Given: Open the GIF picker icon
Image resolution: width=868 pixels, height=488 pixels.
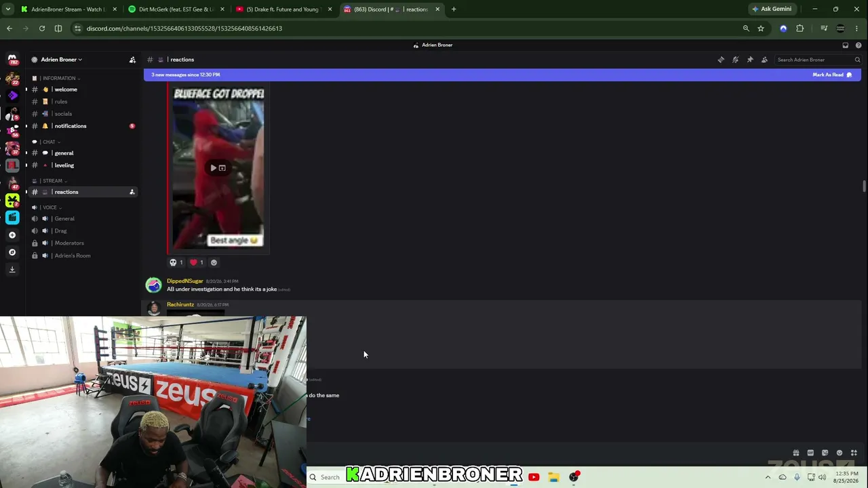Looking at the screenshot, I should (x=810, y=453).
